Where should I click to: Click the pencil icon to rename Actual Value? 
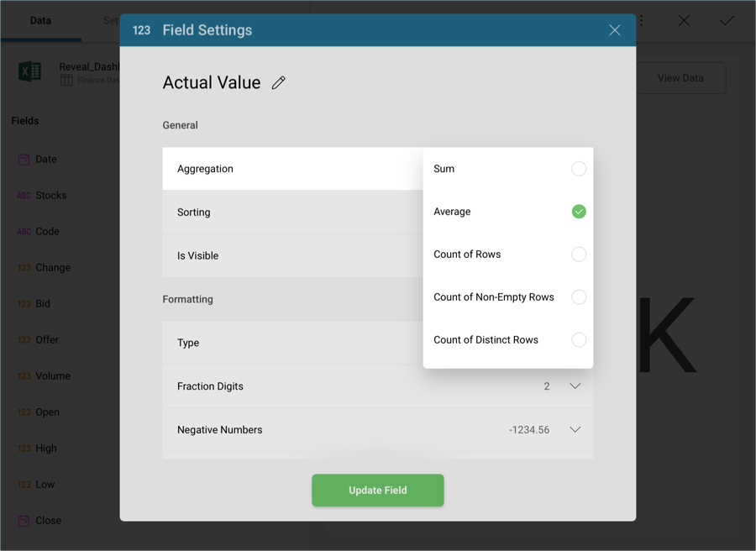point(279,82)
